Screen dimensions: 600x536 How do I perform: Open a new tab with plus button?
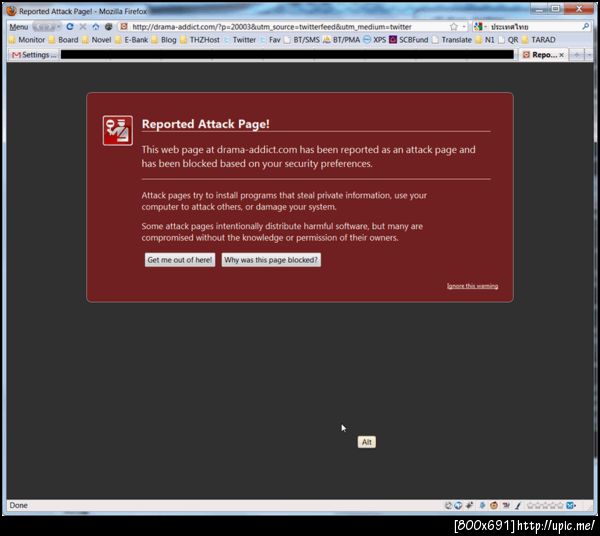576,55
